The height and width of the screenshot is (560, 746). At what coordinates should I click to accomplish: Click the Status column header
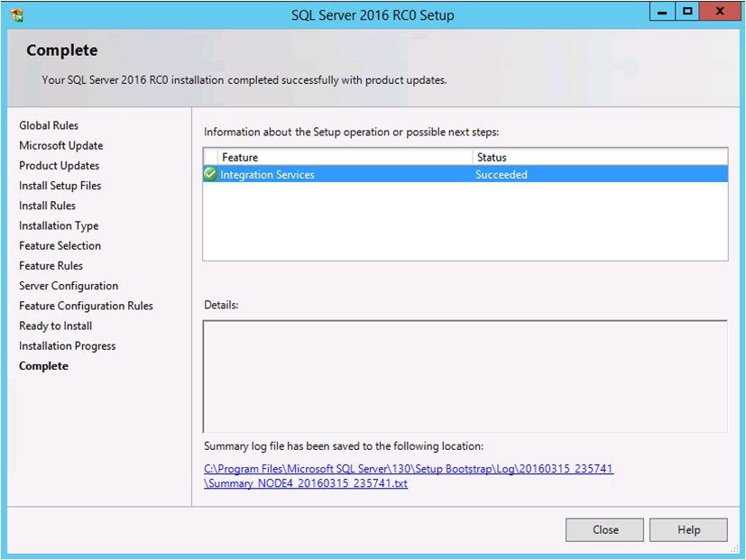600,157
